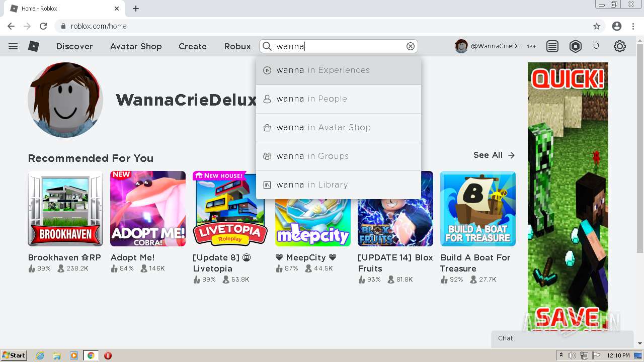Viewport: 644px width, 362px height.
Task: Open the settings gear icon
Action: 620,46
